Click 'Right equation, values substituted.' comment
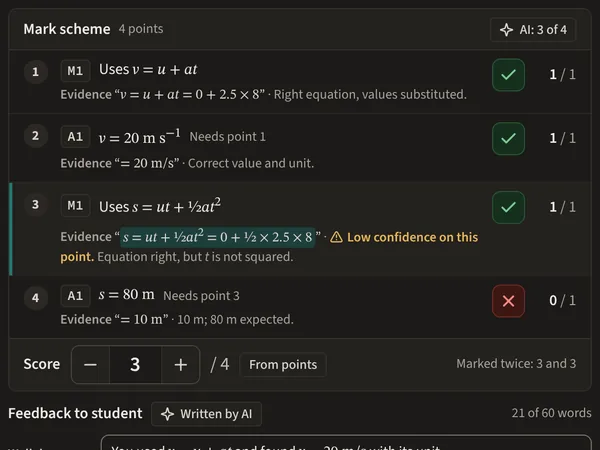The width and height of the screenshot is (600, 450). (x=370, y=95)
